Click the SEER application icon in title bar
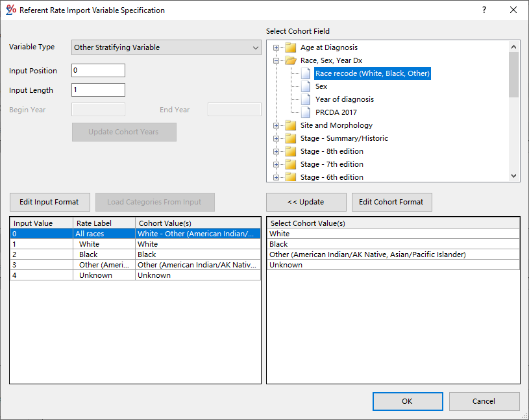 pyautogui.click(x=10, y=10)
